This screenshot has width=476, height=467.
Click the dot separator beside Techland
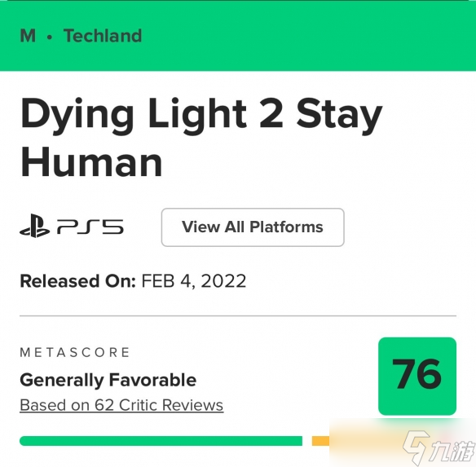click(50, 37)
